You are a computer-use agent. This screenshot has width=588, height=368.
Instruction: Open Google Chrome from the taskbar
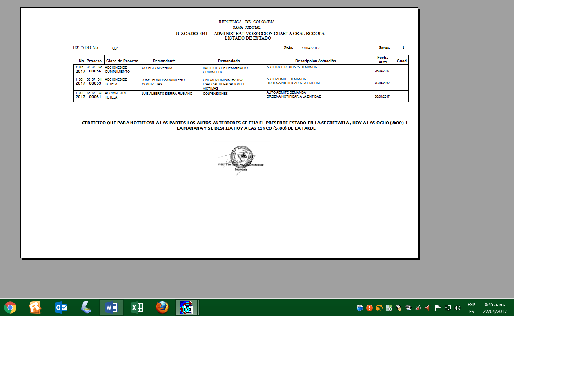pos(10,307)
